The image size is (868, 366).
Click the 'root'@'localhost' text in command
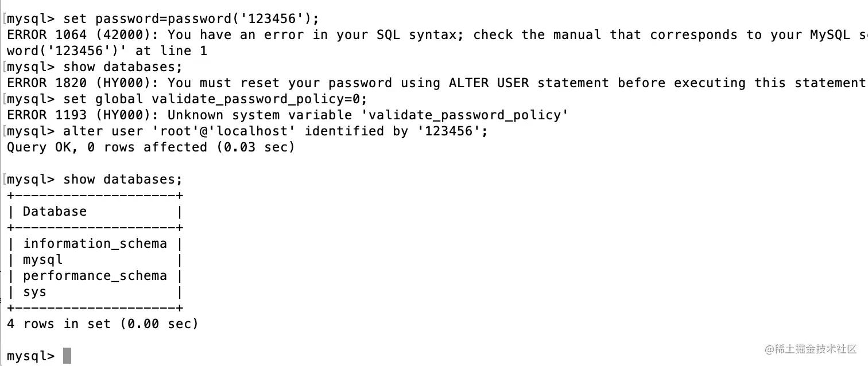coord(224,131)
